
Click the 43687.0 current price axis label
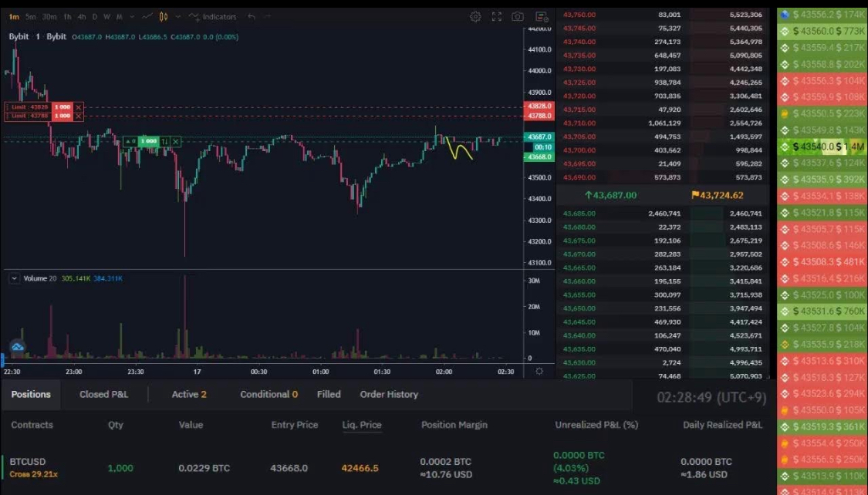539,136
